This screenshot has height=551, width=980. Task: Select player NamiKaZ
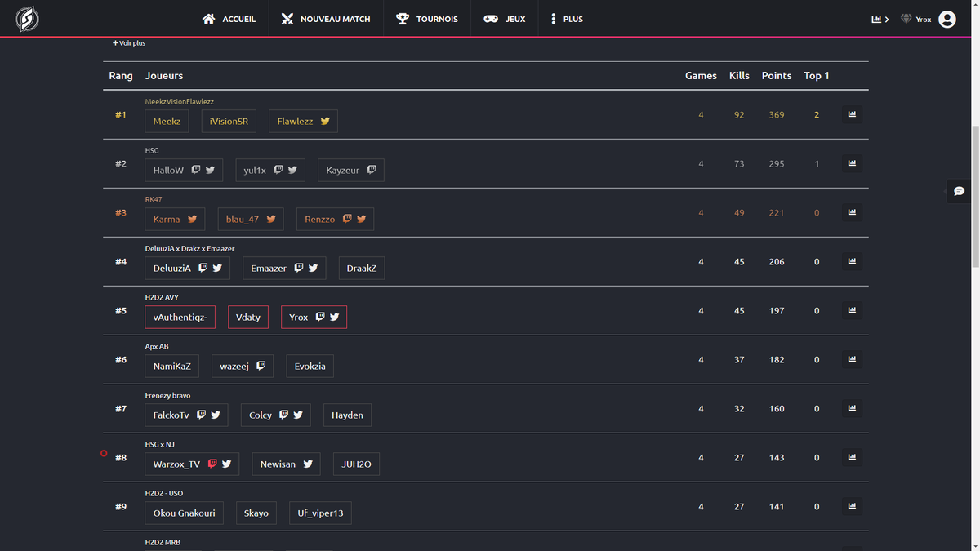172,366
